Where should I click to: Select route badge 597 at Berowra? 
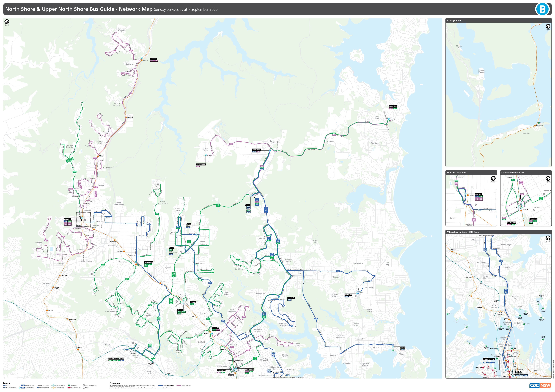[x=152, y=61]
